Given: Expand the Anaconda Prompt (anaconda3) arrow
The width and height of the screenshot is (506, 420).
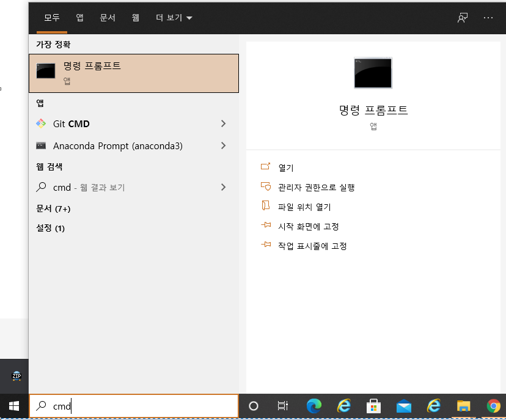Looking at the screenshot, I should 223,146.
